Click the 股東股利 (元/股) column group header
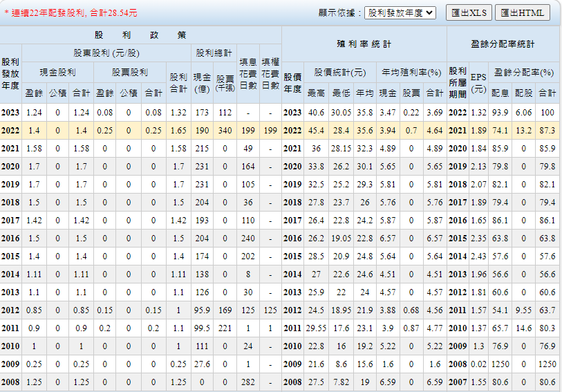562x392 pixels. coord(106,53)
